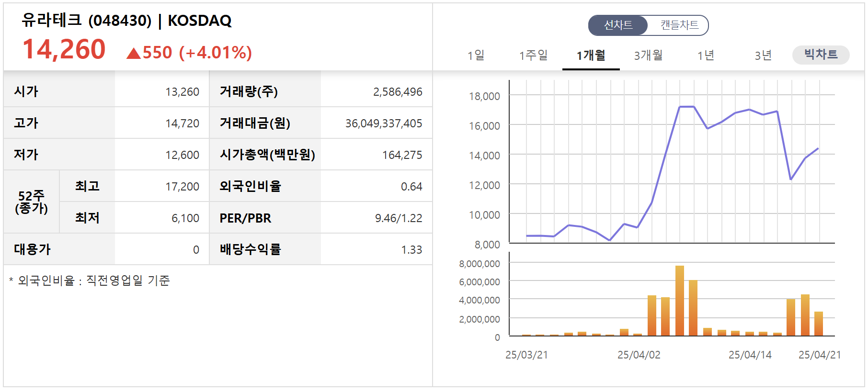Select the 3개월 period tab

tap(648, 56)
